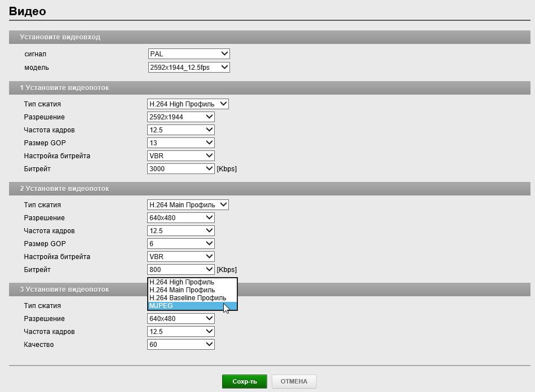Open stream 2 Битрейт 800 dropdown
Image resolution: width=535 pixels, height=392 pixels.
click(x=180, y=270)
